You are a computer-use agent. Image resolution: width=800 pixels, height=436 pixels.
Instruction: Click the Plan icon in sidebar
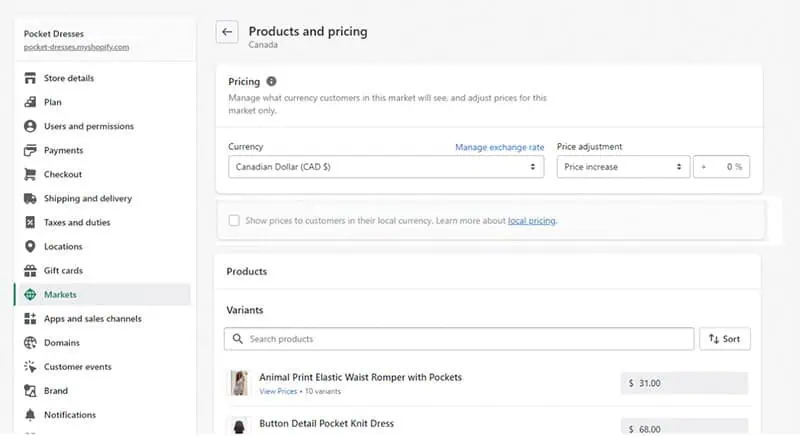tap(30, 102)
